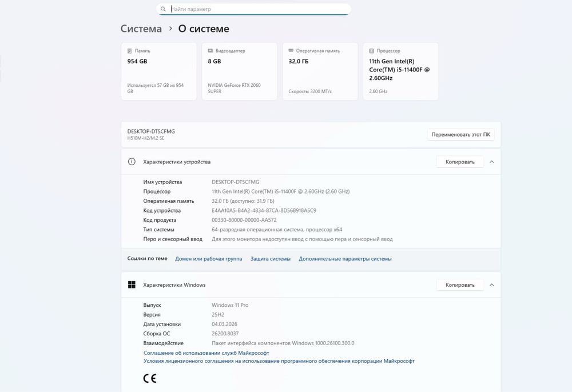Viewport: 572px width, 392px height.
Task: Collapse the Характеристики устройства section
Action: [x=492, y=162]
